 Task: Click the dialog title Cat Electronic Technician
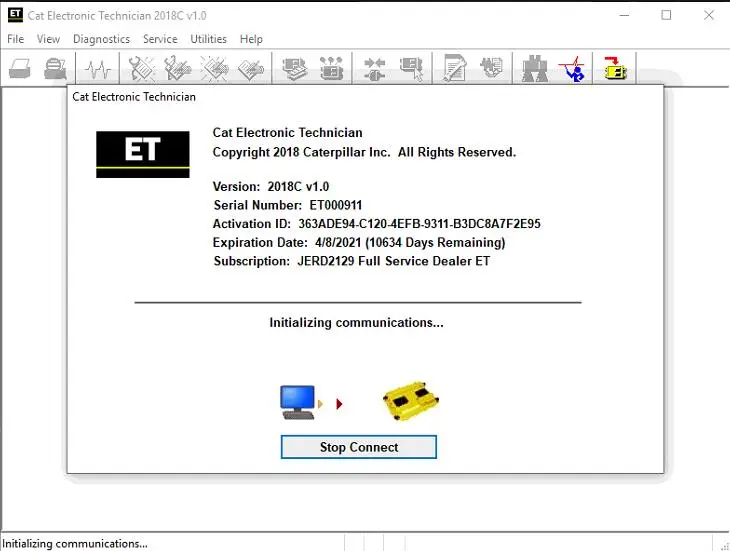134,97
